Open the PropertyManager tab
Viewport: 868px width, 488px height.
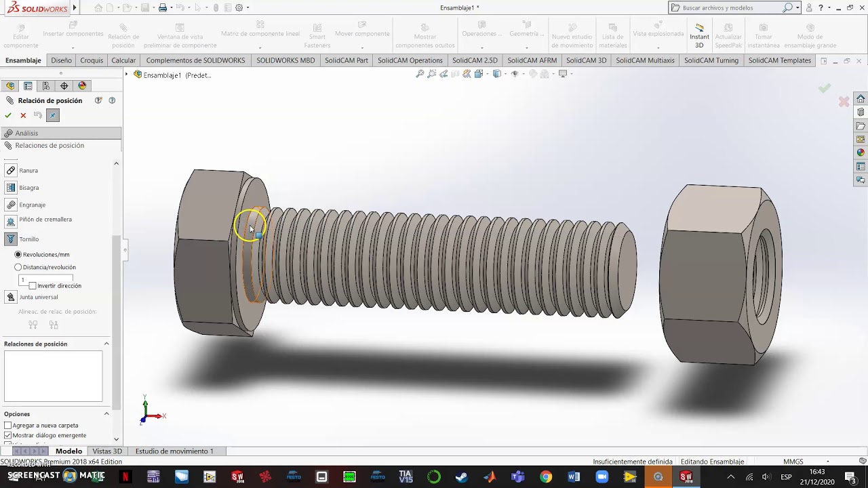[x=28, y=86]
